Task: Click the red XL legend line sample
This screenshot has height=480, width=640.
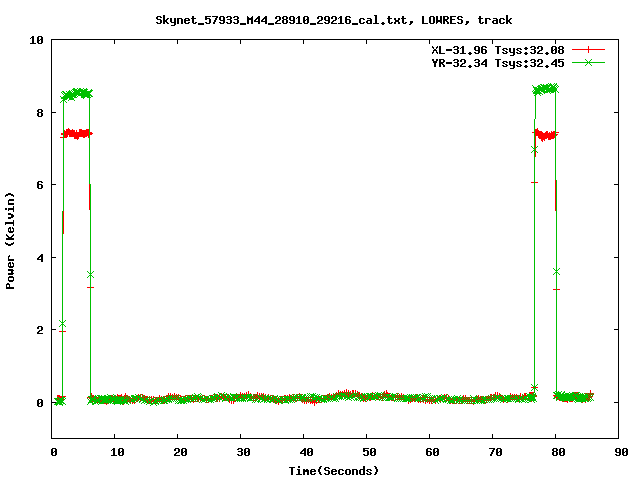Action: click(x=588, y=50)
